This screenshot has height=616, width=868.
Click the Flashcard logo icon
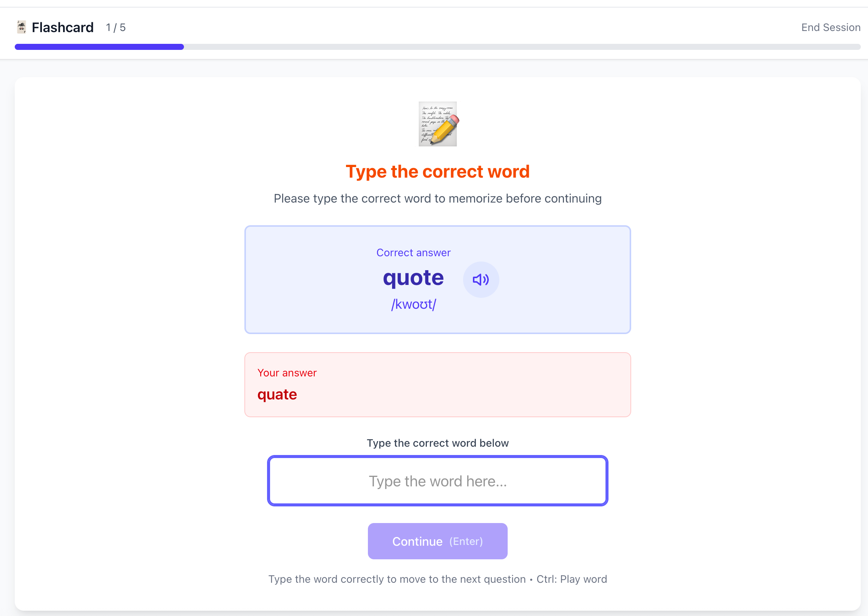22,27
